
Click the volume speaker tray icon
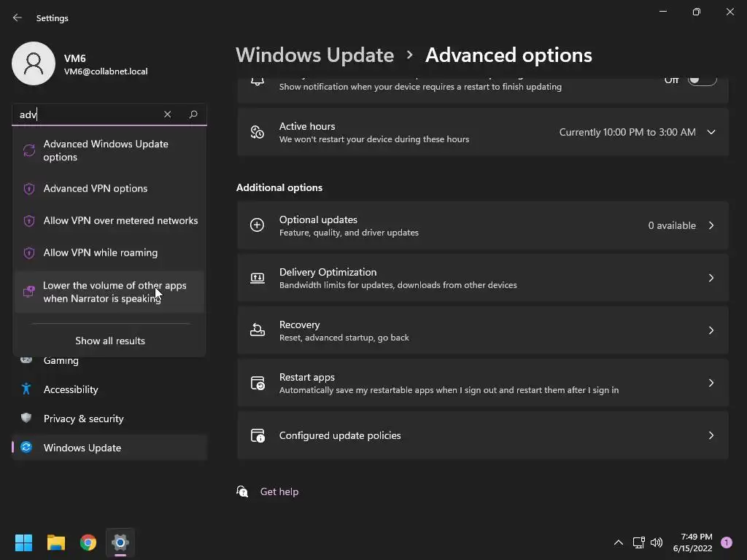tap(657, 542)
